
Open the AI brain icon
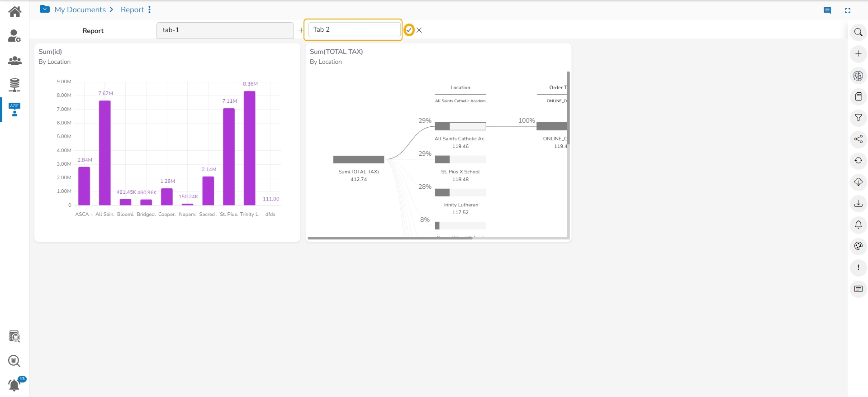click(x=858, y=76)
